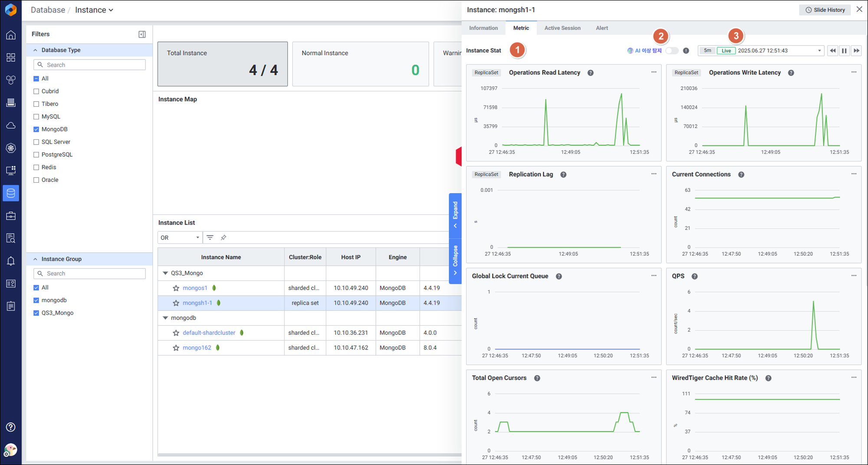Toggle the AI anomaly detection switch

[672, 51]
